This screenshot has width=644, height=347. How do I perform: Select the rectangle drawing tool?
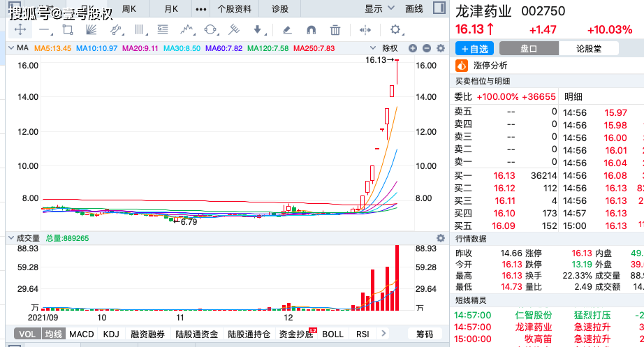(67, 30)
